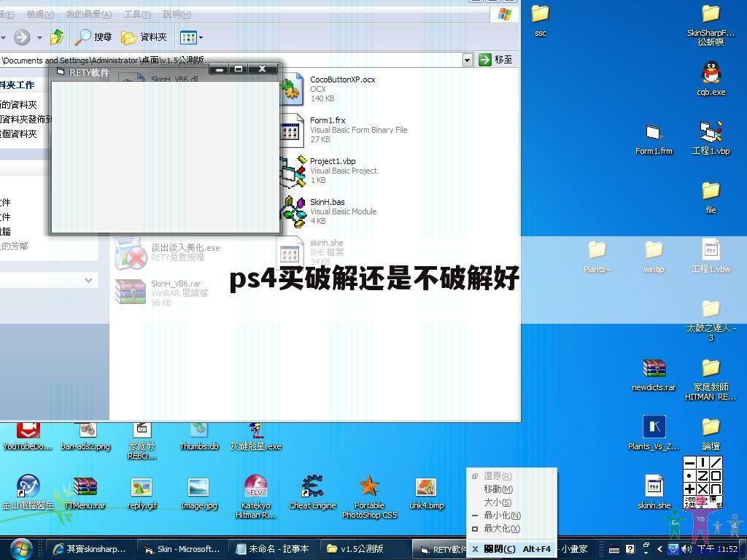Open the newdicts.rar archive icon

654,368
